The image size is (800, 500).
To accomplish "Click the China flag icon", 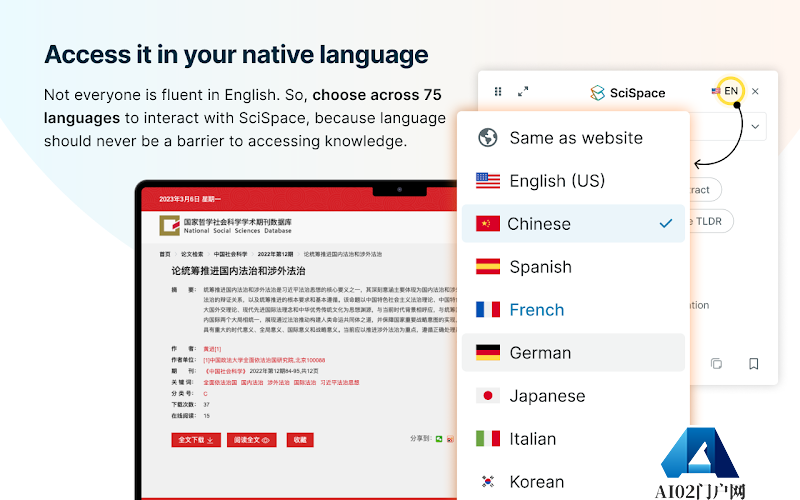I will (x=488, y=223).
